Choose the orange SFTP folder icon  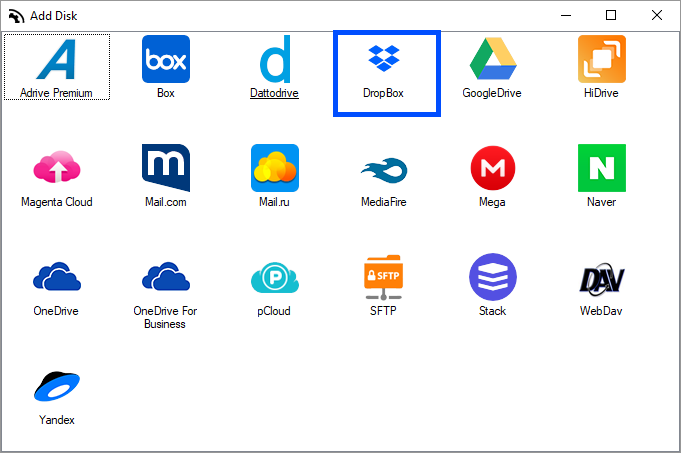pyautogui.click(x=383, y=278)
